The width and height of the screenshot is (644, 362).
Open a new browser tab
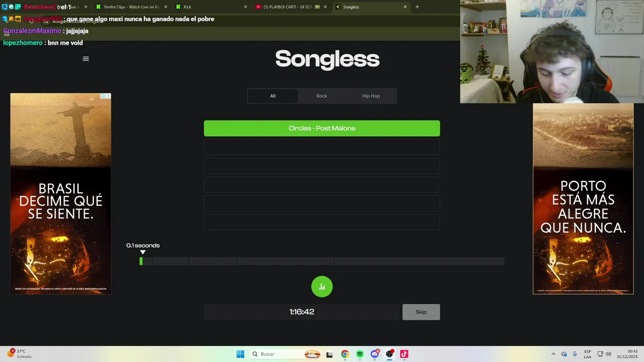click(x=417, y=7)
